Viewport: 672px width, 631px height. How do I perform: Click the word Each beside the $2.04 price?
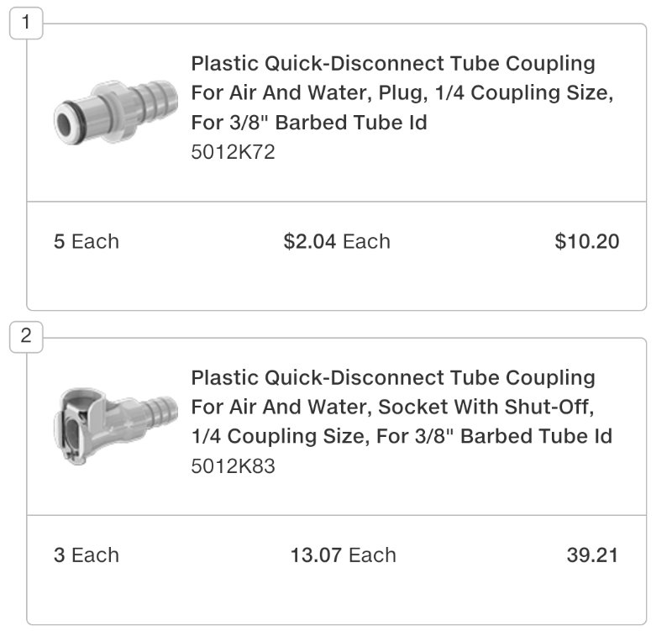(x=366, y=242)
